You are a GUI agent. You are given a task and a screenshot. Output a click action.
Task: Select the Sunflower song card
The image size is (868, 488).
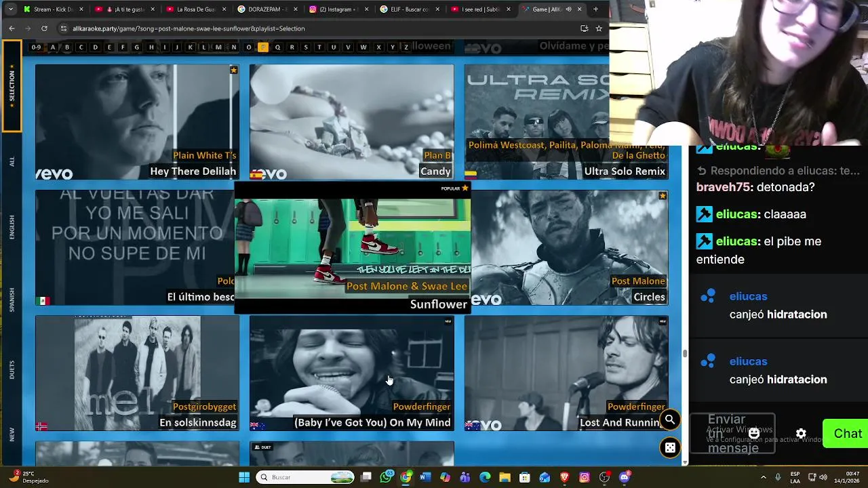point(352,248)
